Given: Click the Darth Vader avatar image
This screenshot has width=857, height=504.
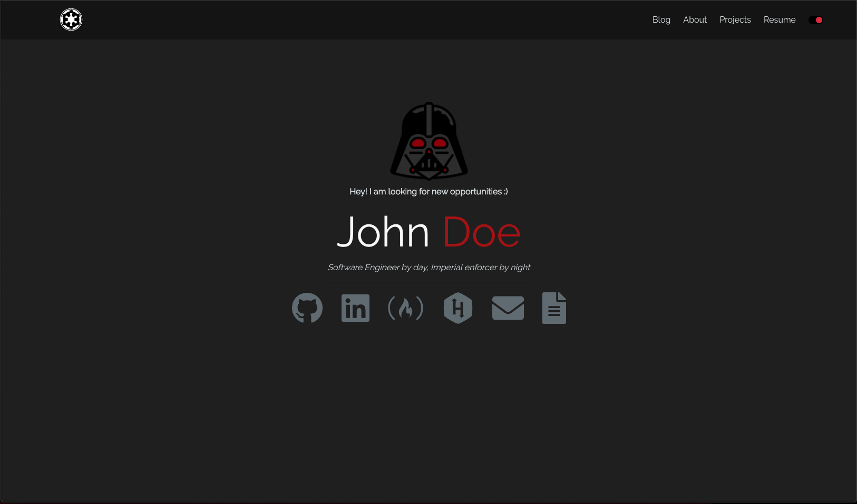Looking at the screenshot, I should coord(429,141).
